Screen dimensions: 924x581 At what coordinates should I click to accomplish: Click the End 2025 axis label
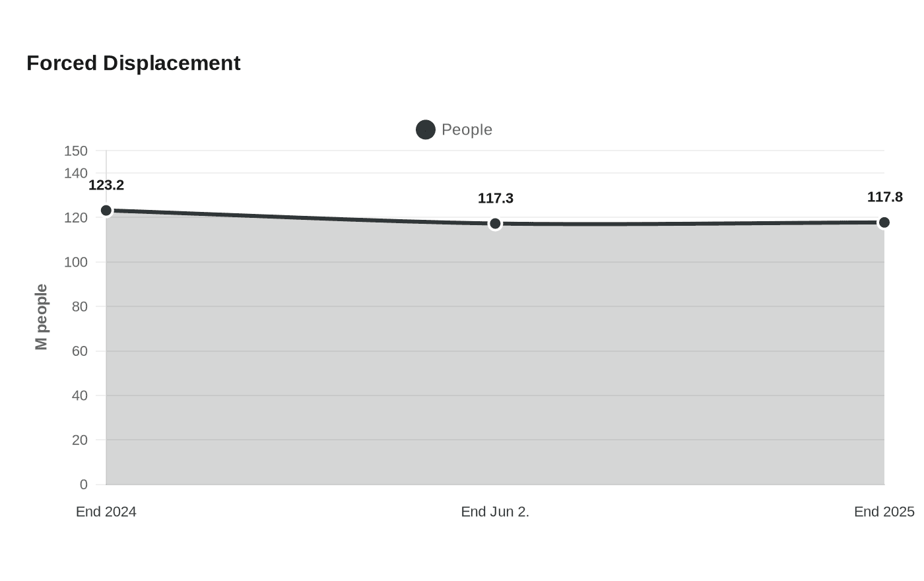point(884,512)
